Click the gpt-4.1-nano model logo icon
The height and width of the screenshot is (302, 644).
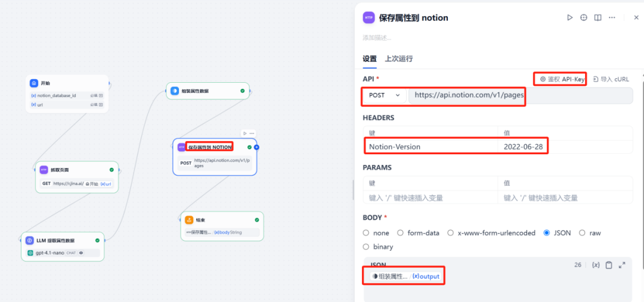click(x=30, y=253)
